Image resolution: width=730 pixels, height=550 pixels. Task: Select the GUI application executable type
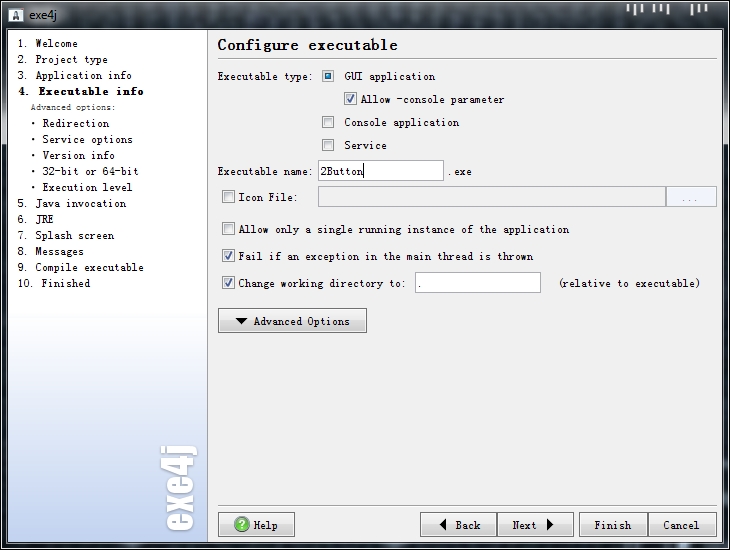pyautogui.click(x=328, y=76)
